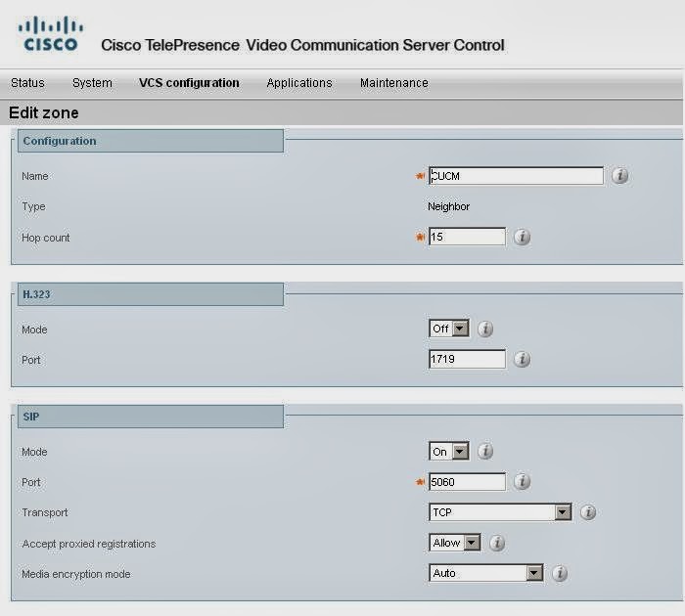Image resolution: width=685 pixels, height=616 pixels.
Task: Expand the Transport dropdown showing TCP
Action: point(500,512)
